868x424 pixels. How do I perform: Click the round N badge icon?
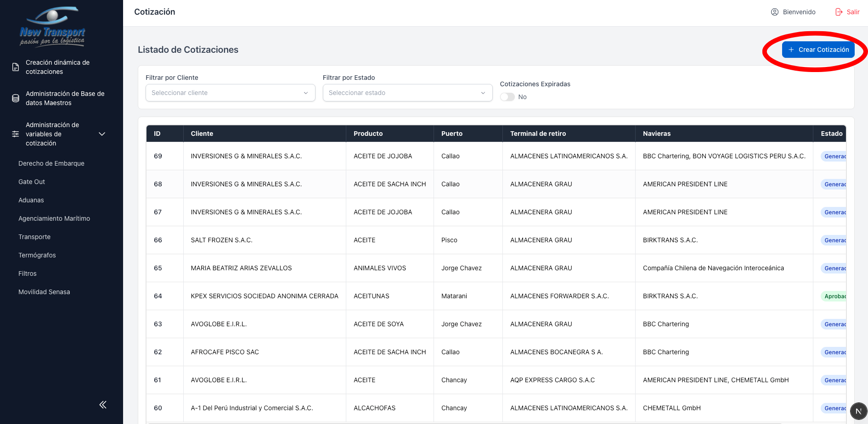click(858, 411)
